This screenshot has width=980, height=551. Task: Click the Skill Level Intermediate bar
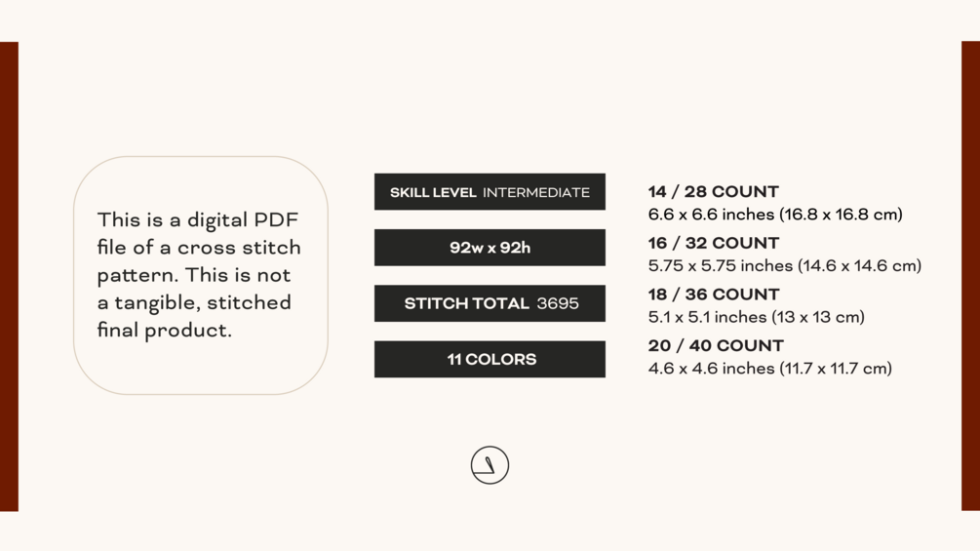click(x=490, y=192)
